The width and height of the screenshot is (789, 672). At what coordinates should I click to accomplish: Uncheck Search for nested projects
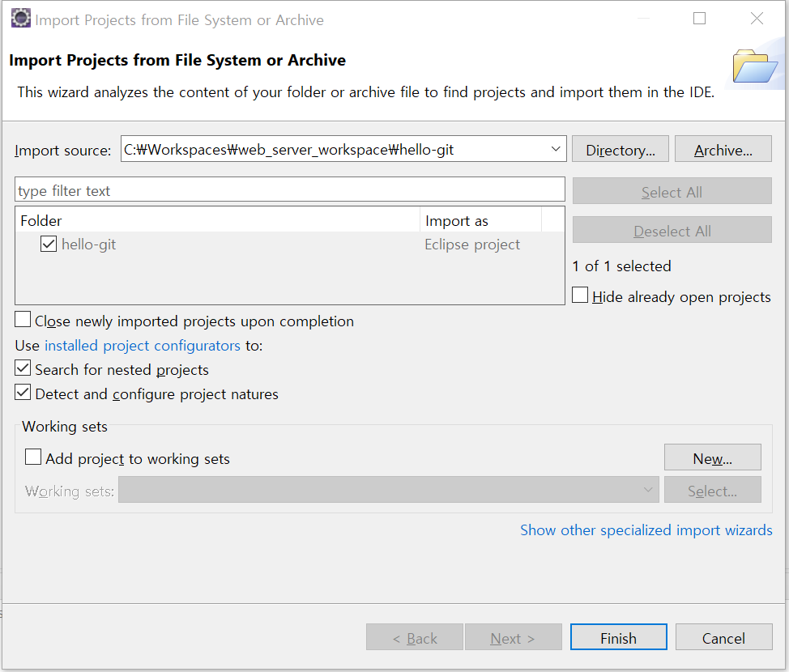tap(23, 368)
